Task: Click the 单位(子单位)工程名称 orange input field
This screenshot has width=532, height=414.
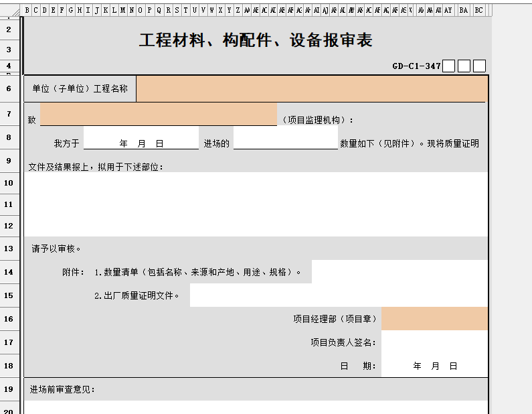Action: point(312,88)
